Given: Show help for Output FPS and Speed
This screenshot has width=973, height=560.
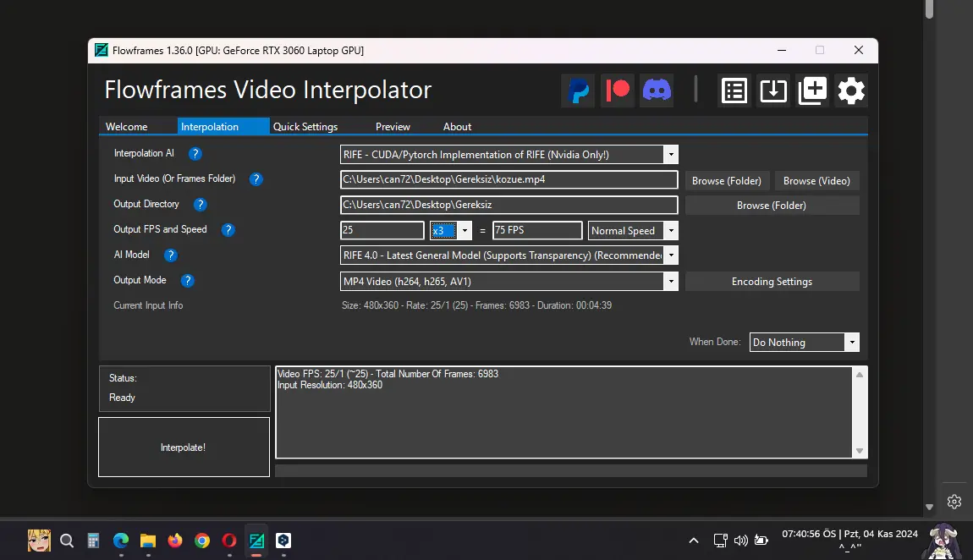Looking at the screenshot, I should tap(228, 230).
